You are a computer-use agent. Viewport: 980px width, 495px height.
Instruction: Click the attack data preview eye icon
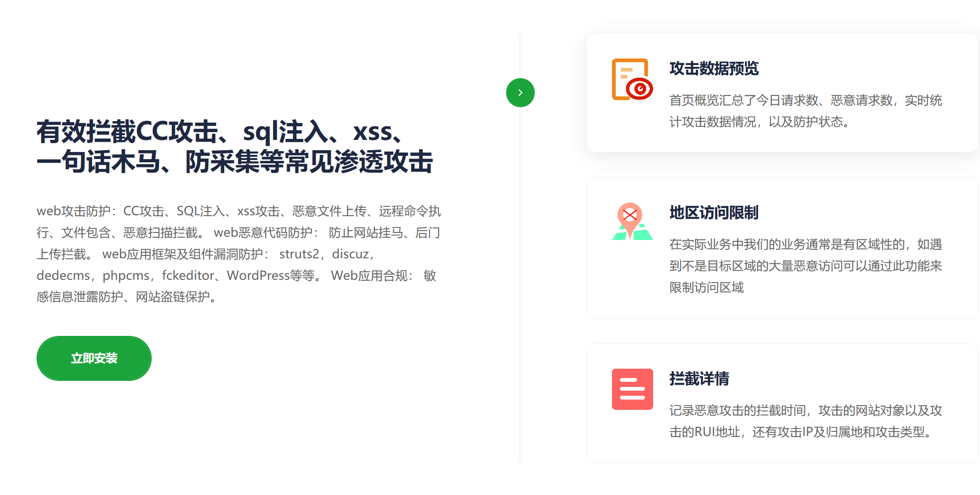(x=632, y=80)
